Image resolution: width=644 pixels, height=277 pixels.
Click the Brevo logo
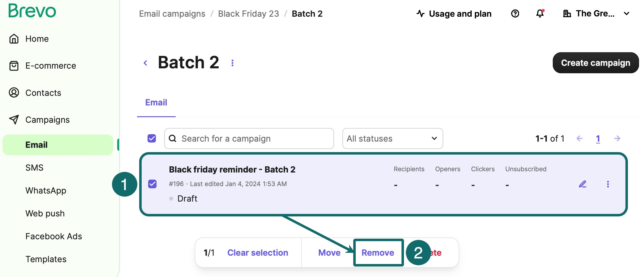[x=32, y=11]
